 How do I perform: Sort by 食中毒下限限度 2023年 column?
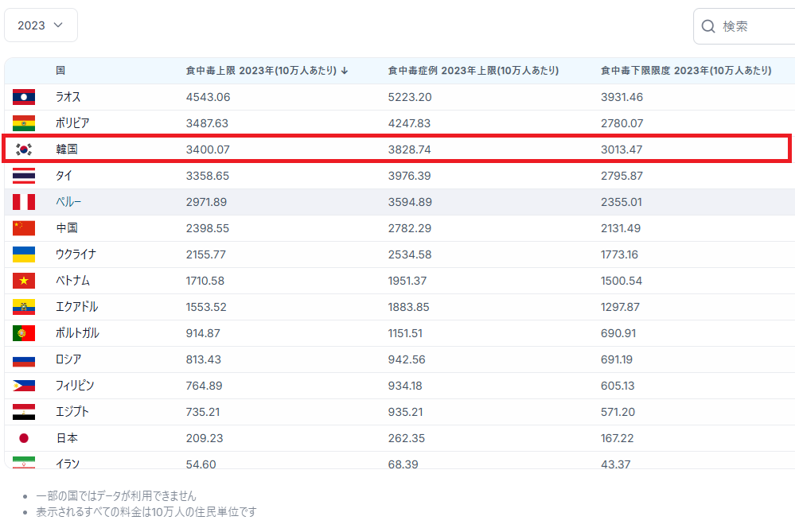click(x=685, y=71)
